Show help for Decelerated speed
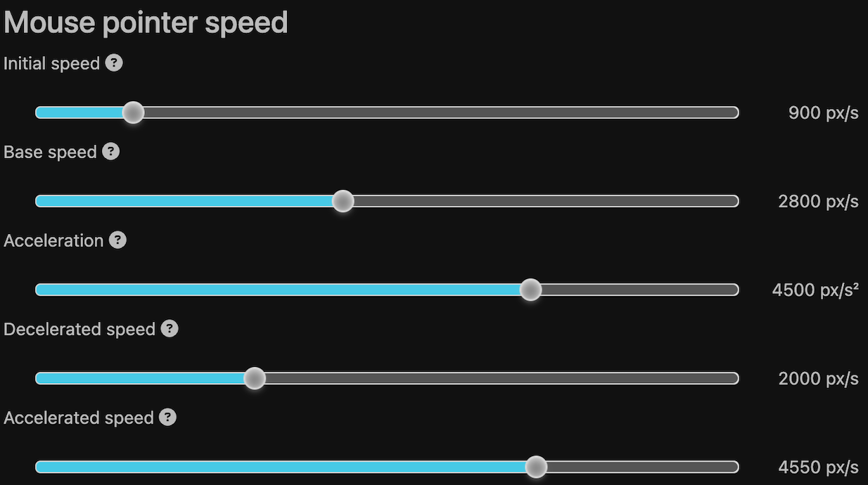Image resolution: width=868 pixels, height=485 pixels. [170, 329]
